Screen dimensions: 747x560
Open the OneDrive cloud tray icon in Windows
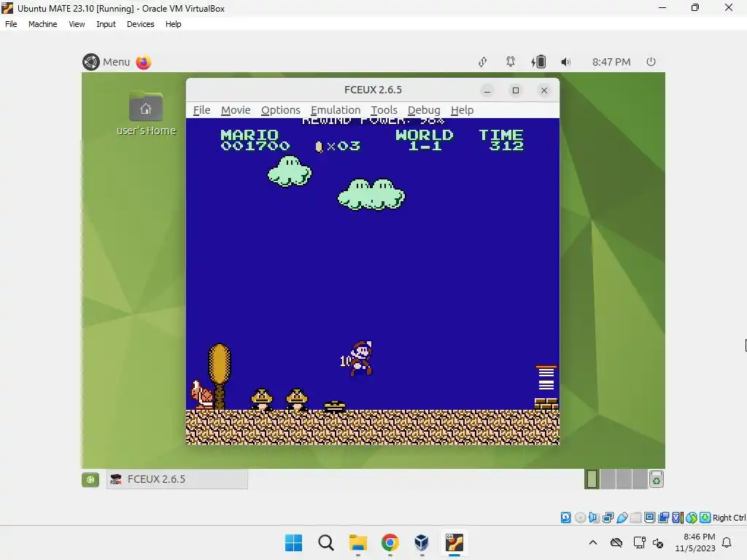point(616,542)
